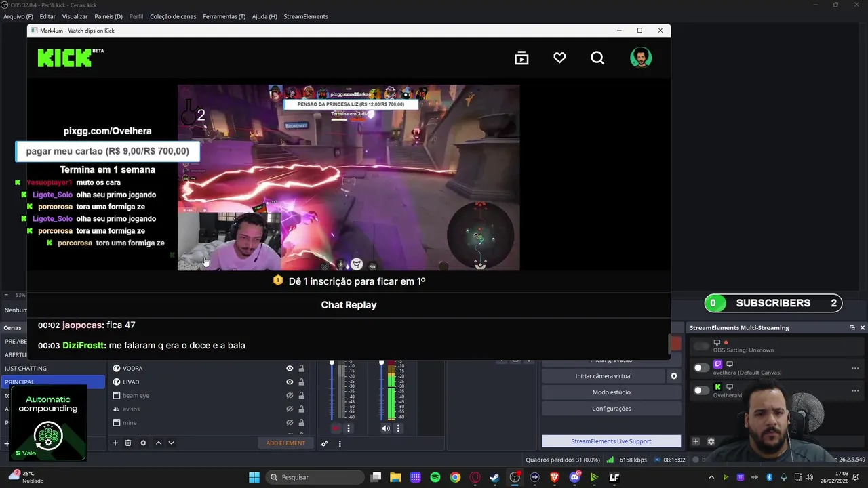The height and width of the screenshot is (488, 868).
Task: Hide the LIVAD source
Action: (290, 382)
